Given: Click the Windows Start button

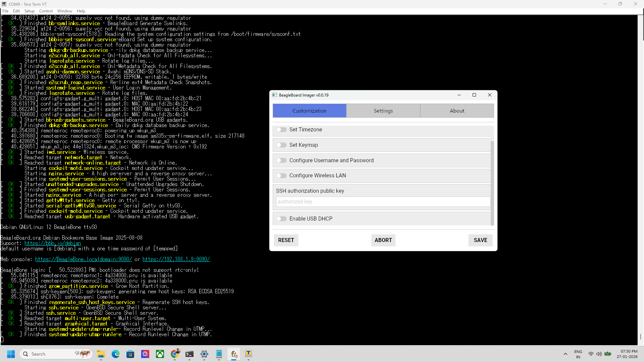Looking at the screenshot, I should point(11,354).
